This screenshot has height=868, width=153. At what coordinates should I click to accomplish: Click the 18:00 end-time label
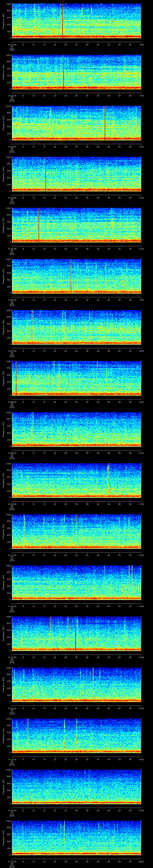pyautogui.click(x=141, y=861)
